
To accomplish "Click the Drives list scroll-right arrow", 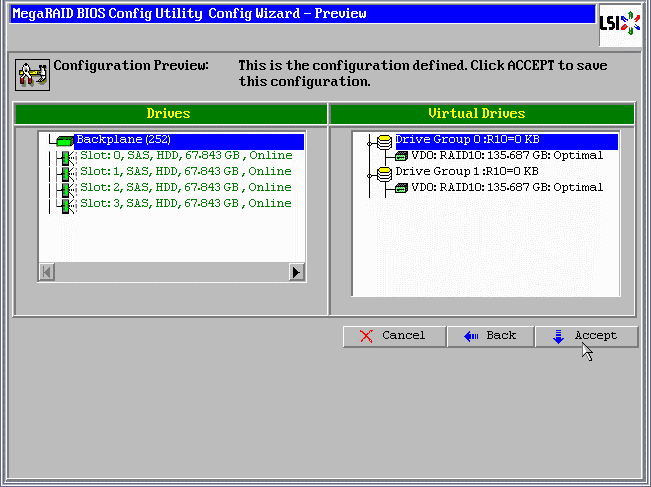I will (296, 272).
